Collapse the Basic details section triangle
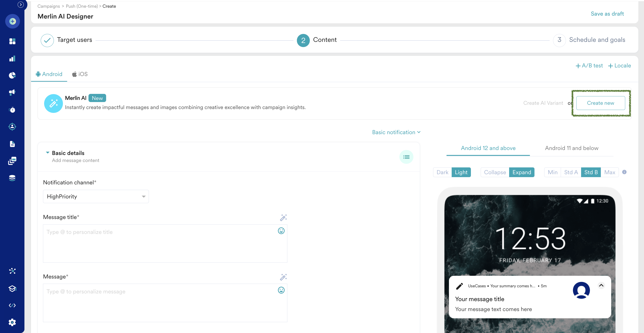Screen dimensions: 644x333 [48, 152]
